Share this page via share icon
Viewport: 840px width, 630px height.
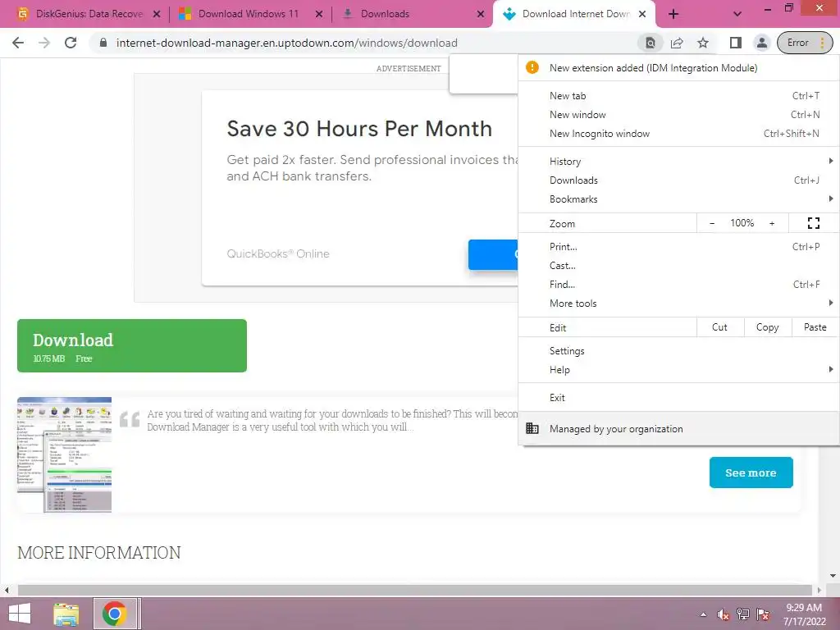pyautogui.click(x=677, y=43)
